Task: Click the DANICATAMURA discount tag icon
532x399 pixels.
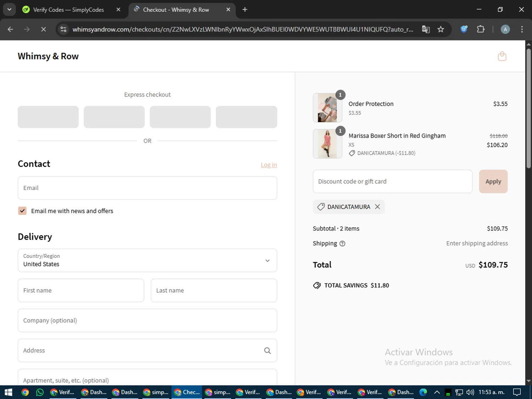Action: pos(321,207)
